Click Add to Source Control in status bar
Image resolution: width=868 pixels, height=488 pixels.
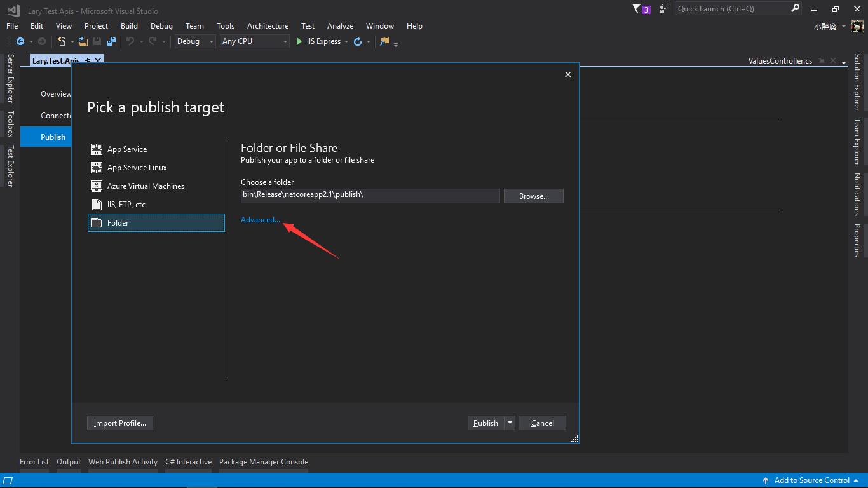tap(811, 480)
